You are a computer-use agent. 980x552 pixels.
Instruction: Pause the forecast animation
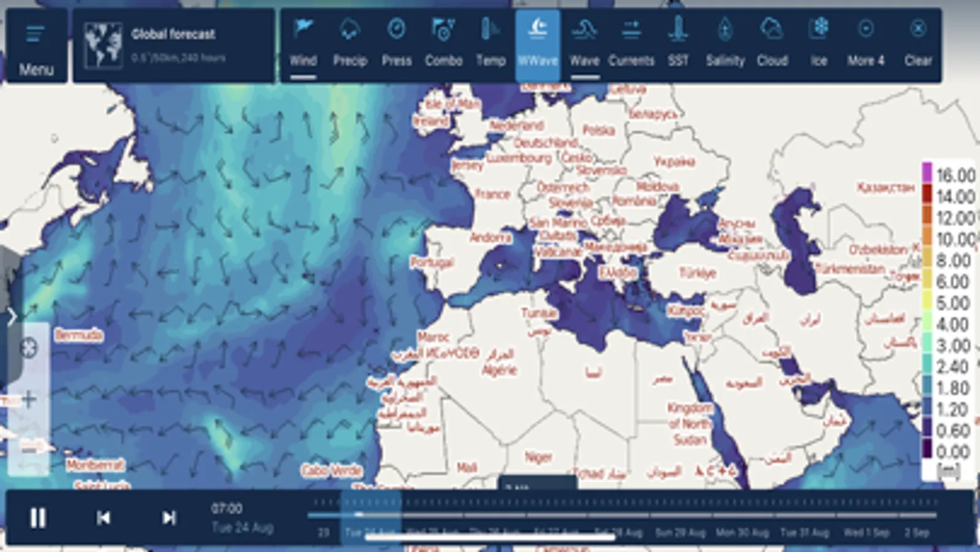pyautogui.click(x=38, y=518)
